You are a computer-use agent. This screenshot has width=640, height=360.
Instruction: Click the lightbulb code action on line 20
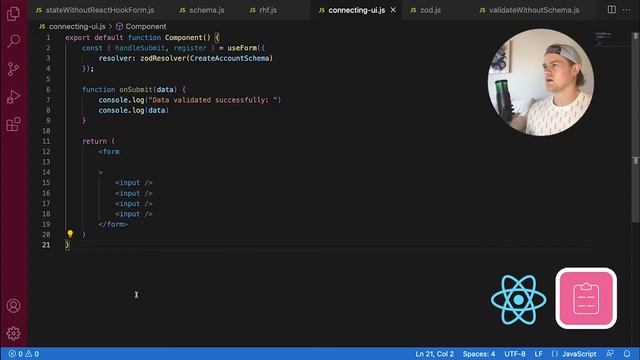pyautogui.click(x=70, y=234)
